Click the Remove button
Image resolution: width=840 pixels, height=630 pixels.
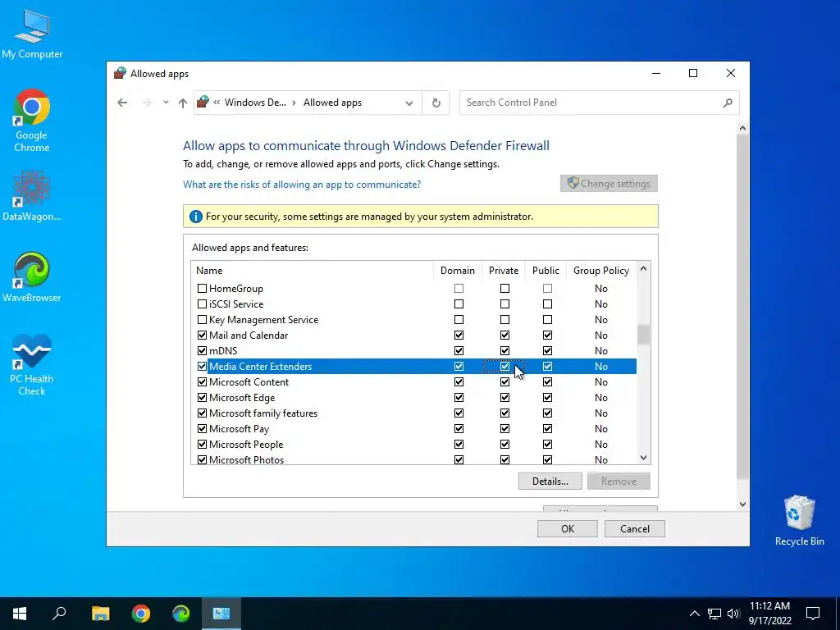619,481
